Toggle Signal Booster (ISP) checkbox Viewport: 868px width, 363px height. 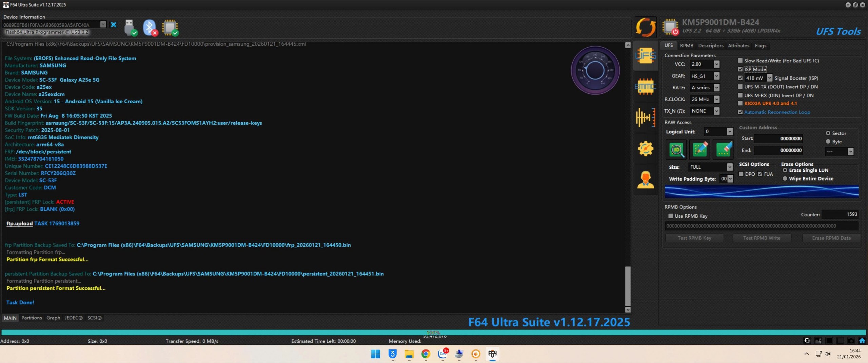[740, 78]
